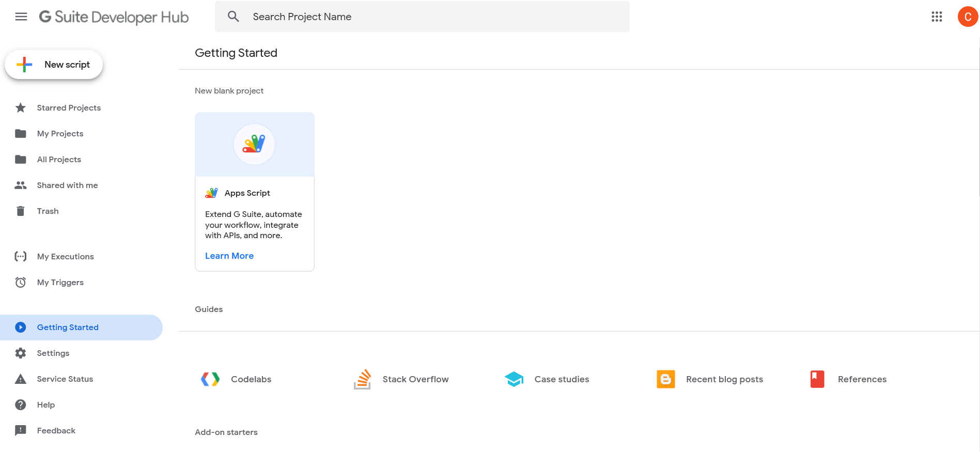Click the Getting Started page heading

click(236, 53)
